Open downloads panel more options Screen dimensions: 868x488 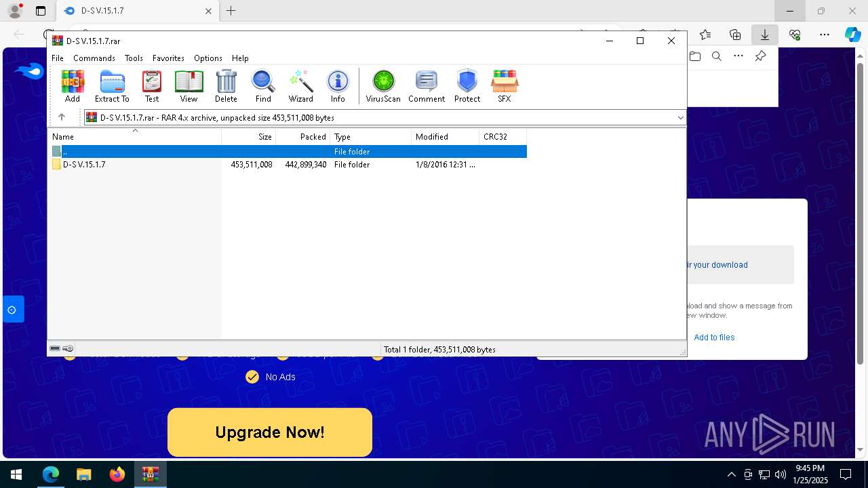[x=738, y=56]
